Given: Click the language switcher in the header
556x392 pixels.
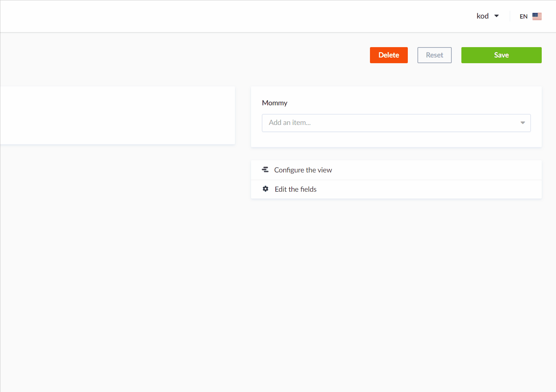Looking at the screenshot, I should point(530,16).
